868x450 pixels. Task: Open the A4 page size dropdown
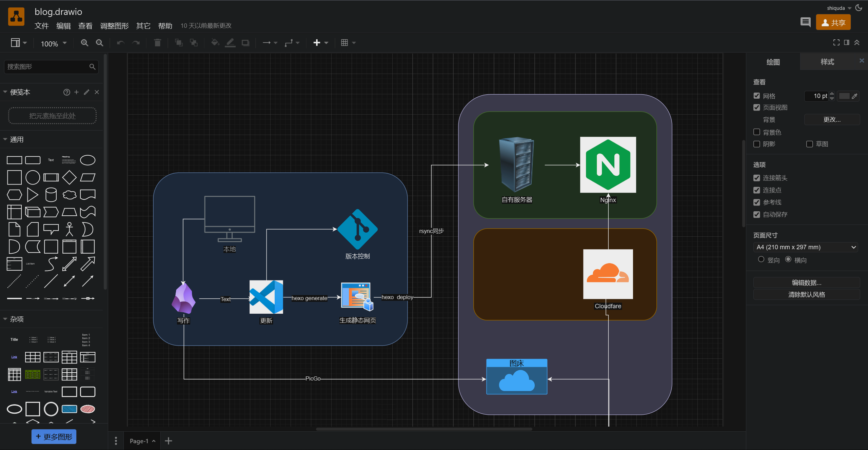[x=806, y=247]
